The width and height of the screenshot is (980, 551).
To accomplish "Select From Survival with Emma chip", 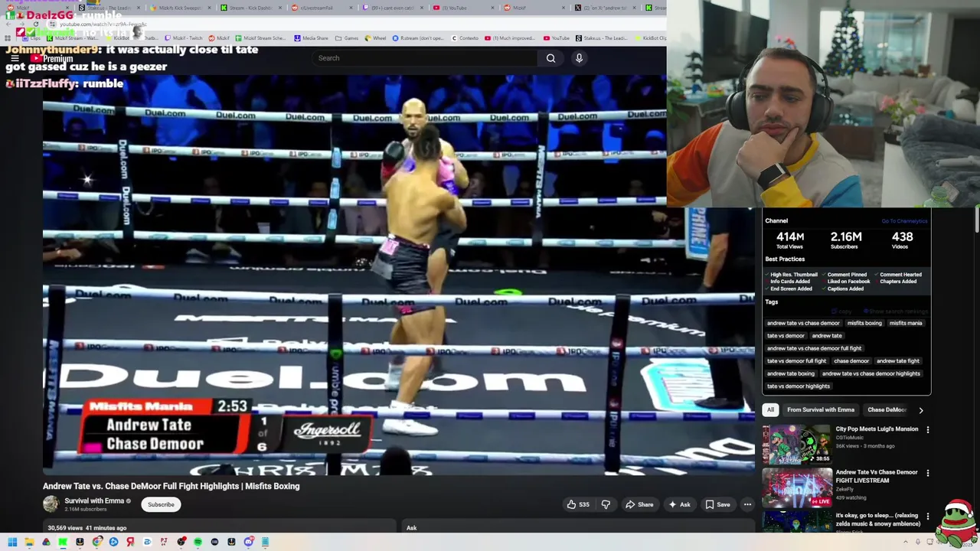I will pyautogui.click(x=821, y=409).
